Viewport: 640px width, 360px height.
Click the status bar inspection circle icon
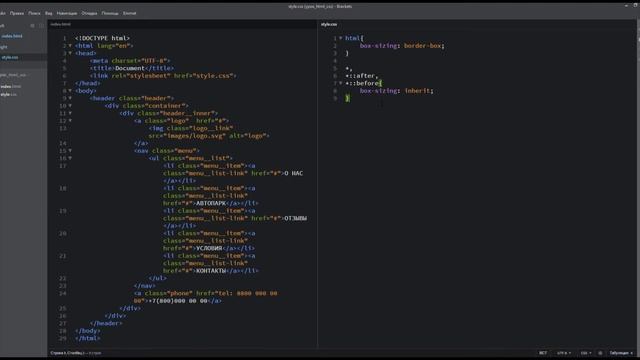click(x=600, y=353)
